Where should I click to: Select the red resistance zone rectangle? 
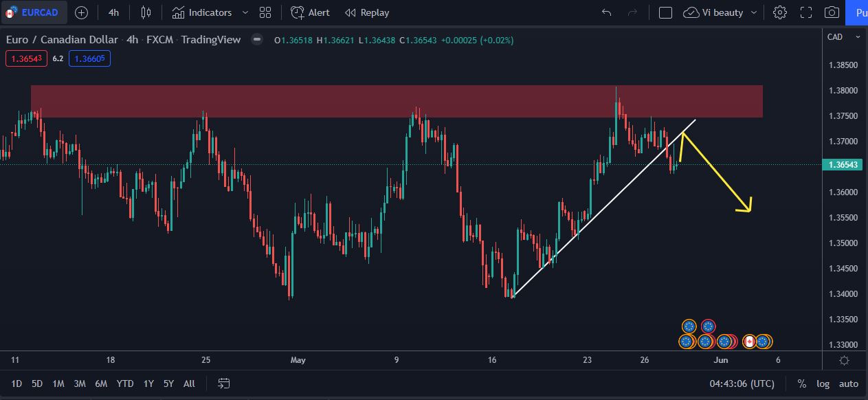(397, 101)
